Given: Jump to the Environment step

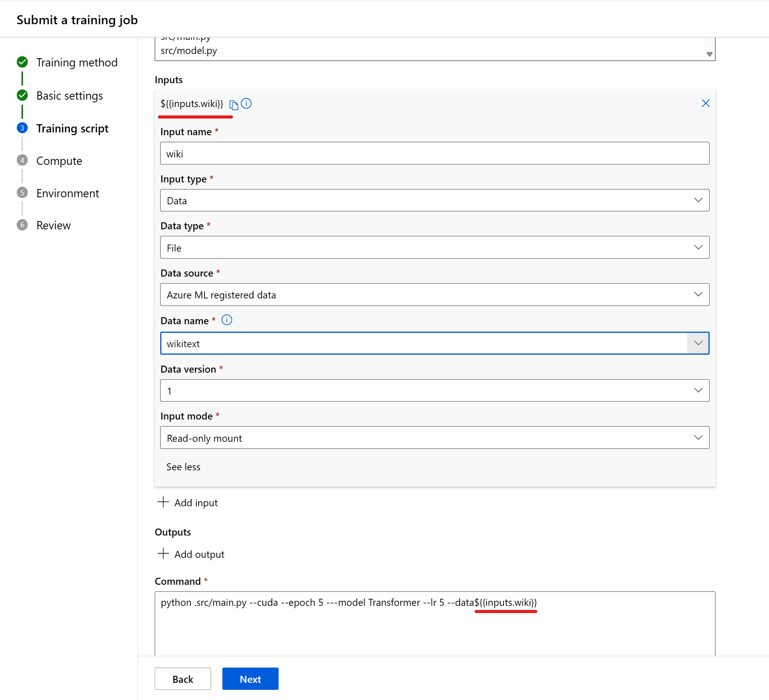Looking at the screenshot, I should click(x=68, y=193).
